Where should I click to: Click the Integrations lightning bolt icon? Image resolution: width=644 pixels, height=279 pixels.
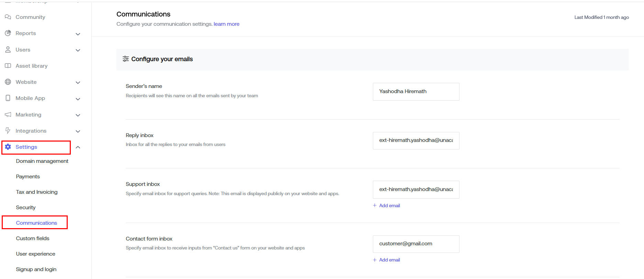point(8,131)
